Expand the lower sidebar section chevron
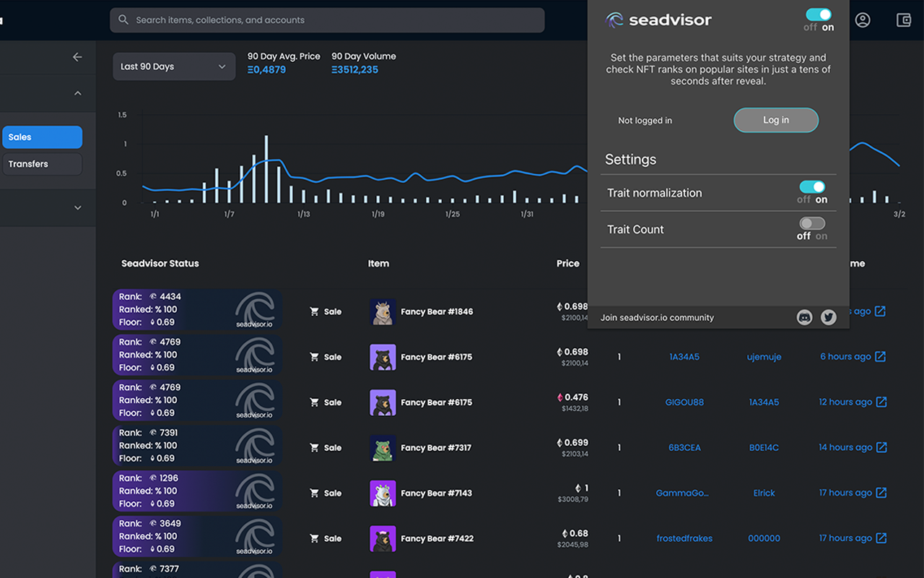Image resolution: width=924 pixels, height=578 pixels. pos(78,207)
